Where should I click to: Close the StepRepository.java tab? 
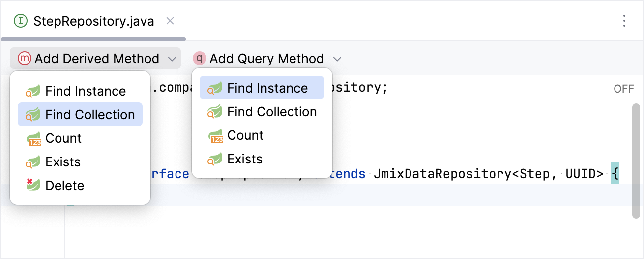pyautogui.click(x=170, y=21)
